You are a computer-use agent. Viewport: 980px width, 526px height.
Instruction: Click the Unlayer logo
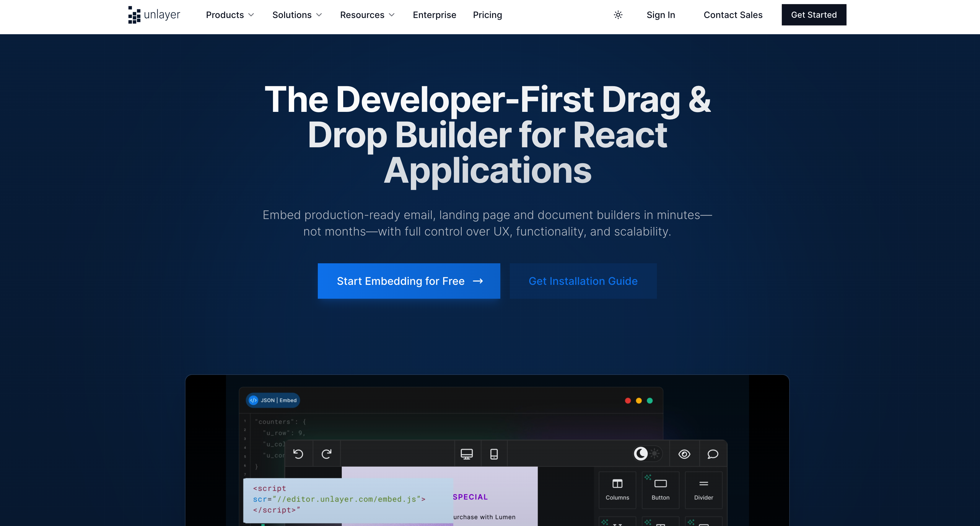click(154, 15)
